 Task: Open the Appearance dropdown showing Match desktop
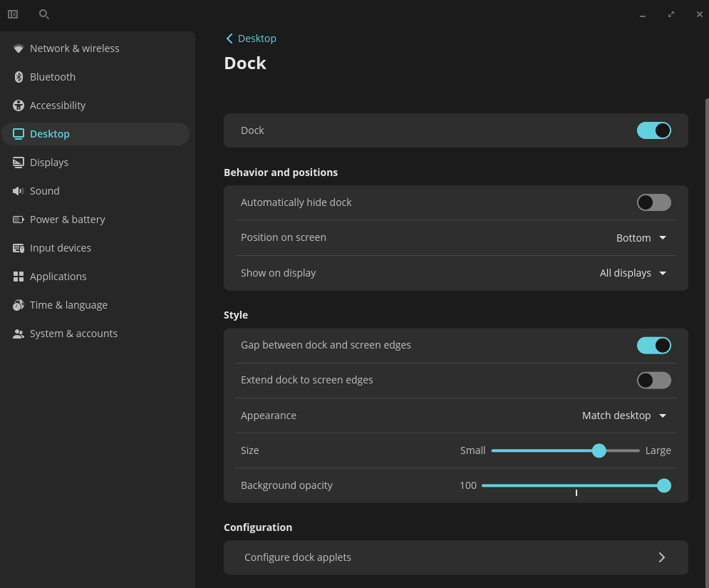(623, 416)
